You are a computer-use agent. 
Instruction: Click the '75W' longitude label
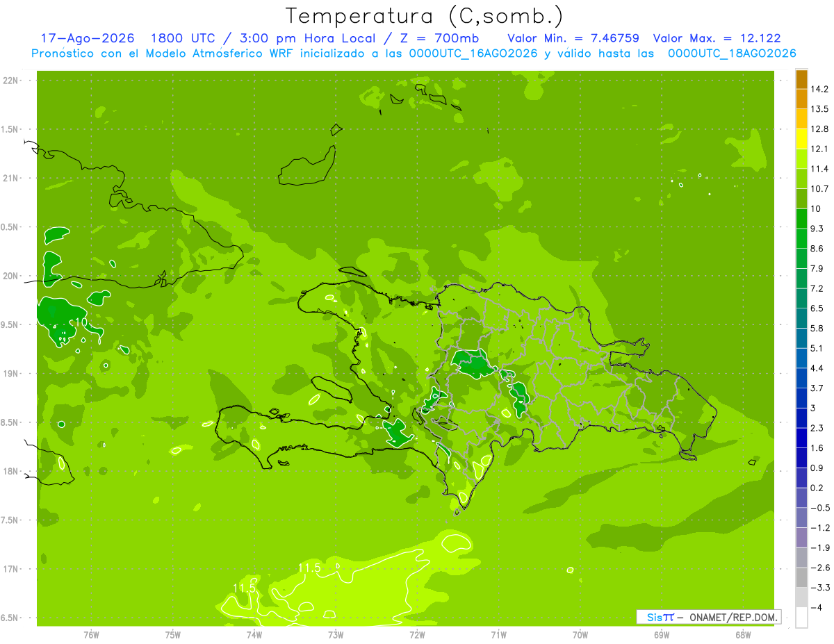[172, 634]
